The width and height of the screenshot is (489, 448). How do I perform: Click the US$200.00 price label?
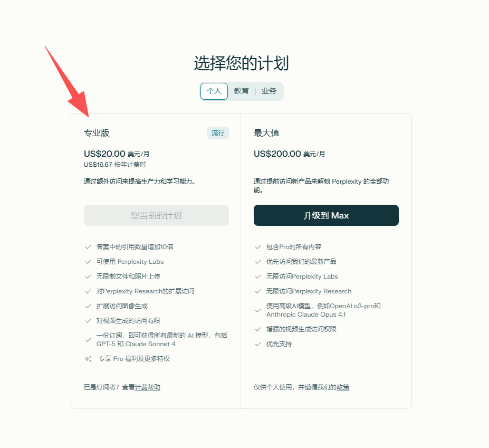(x=277, y=154)
